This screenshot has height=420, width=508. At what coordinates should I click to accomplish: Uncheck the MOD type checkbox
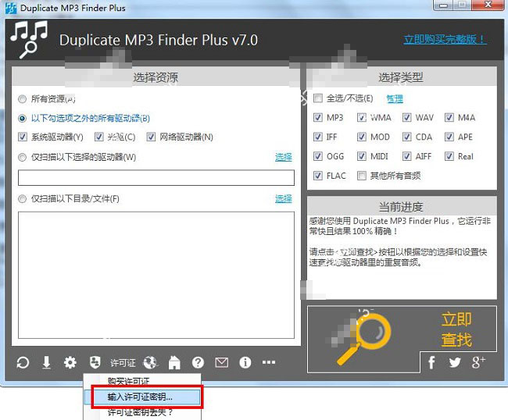point(362,137)
